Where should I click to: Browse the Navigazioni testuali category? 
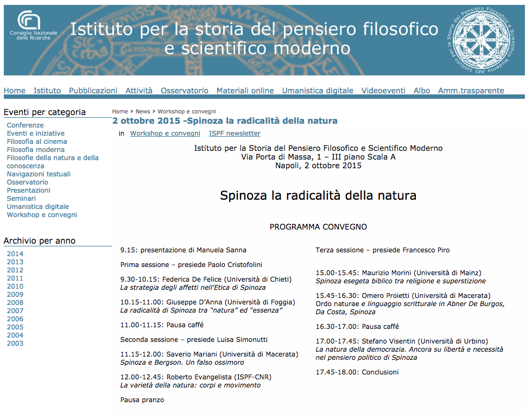[39, 174]
